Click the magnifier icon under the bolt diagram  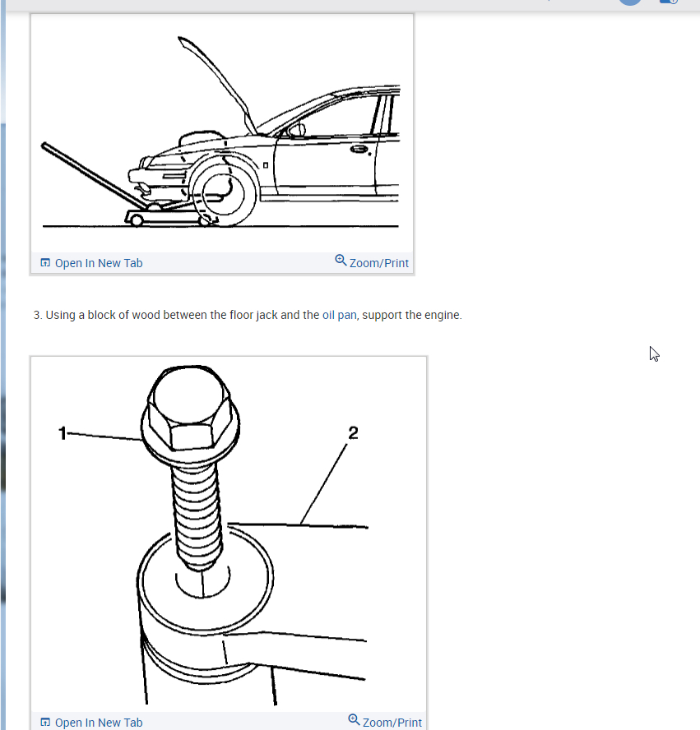tap(354, 720)
